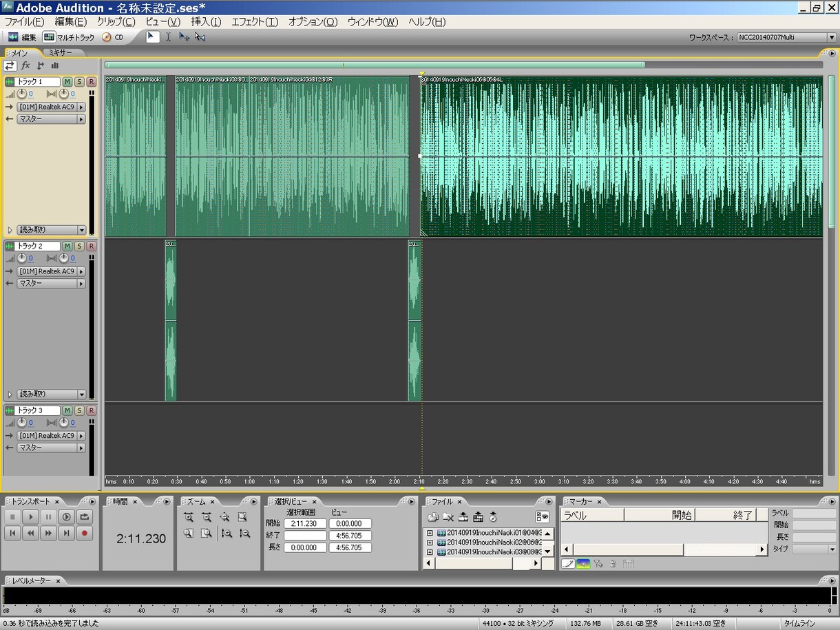Click Import File icon in Files panel
This screenshot has width=840, height=630.
point(433,517)
